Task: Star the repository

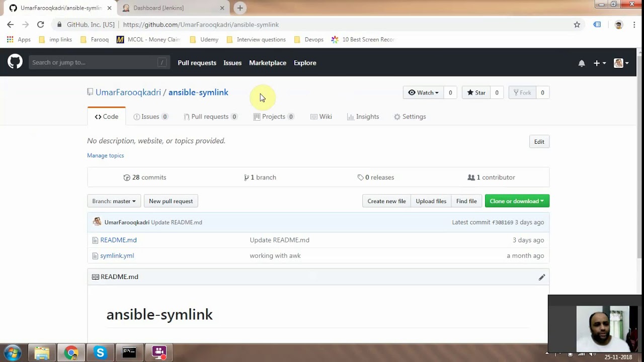Action: (476, 93)
